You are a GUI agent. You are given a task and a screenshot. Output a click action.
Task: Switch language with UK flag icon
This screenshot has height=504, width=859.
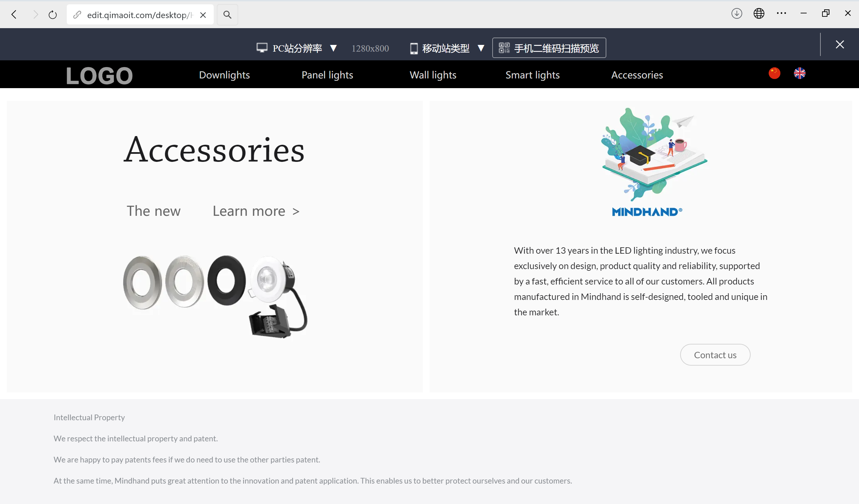coord(799,73)
